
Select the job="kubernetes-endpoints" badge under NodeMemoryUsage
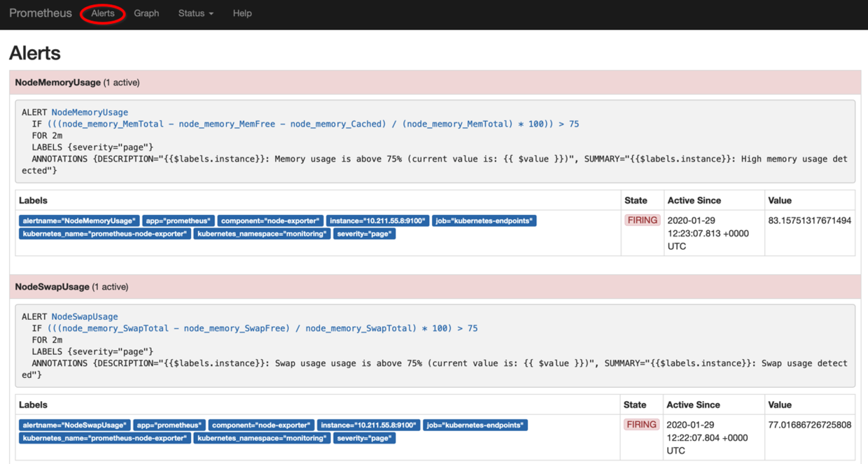[x=484, y=221]
